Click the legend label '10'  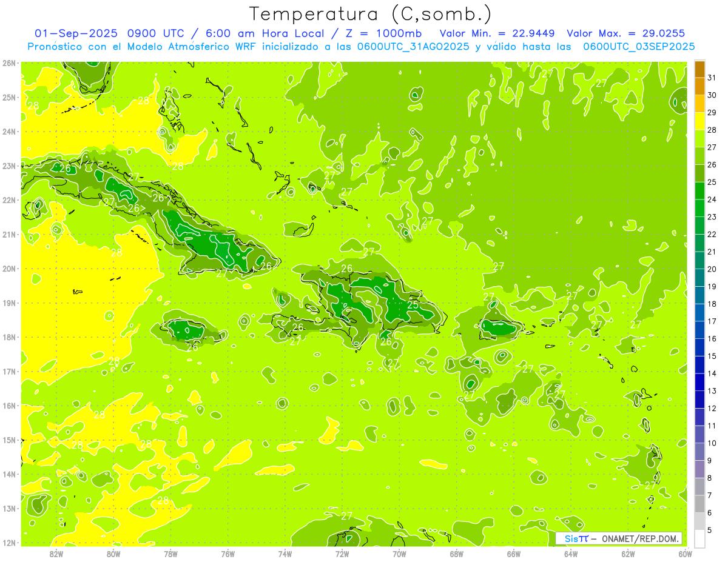point(712,443)
